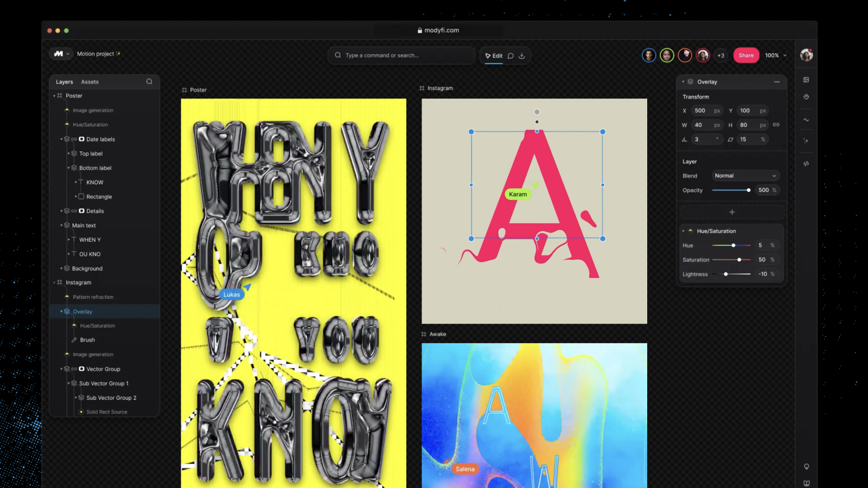The height and width of the screenshot is (488, 868).
Task: Open the Blend mode Normal dropdown
Action: click(x=745, y=176)
